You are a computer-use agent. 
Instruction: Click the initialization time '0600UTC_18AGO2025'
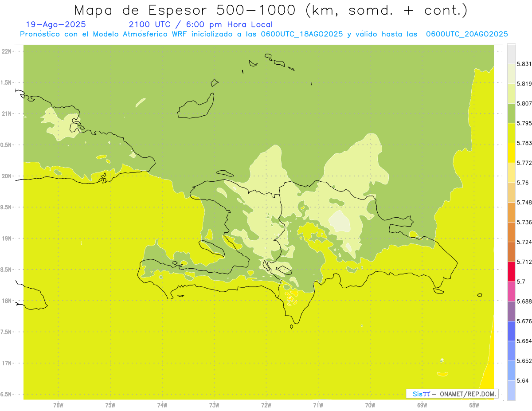coord(301,34)
